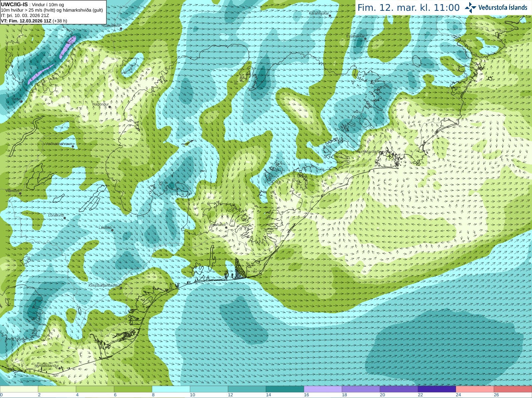Select the Laufbali station label
The height and width of the screenshot is (398, 532).
pyautogui.click(x=105, y=228)
